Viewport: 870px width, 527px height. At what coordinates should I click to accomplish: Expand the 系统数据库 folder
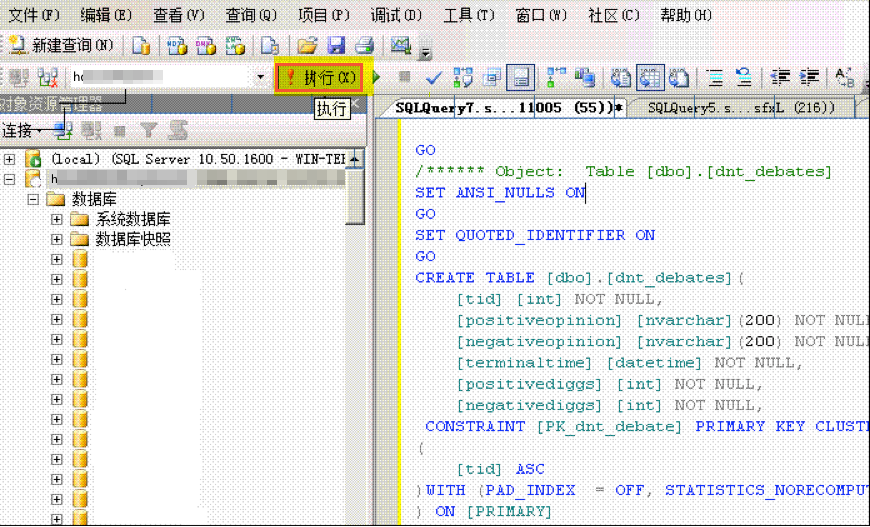click(57, 219)
